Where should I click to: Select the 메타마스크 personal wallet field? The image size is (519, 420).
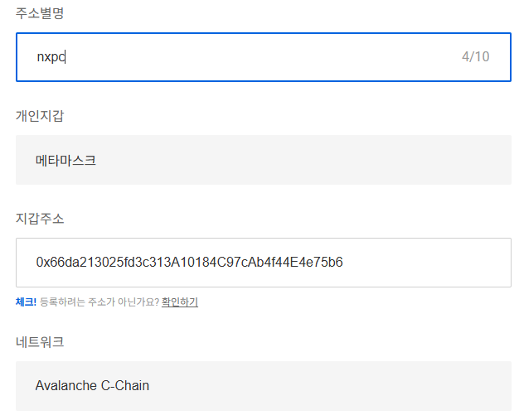264,160
